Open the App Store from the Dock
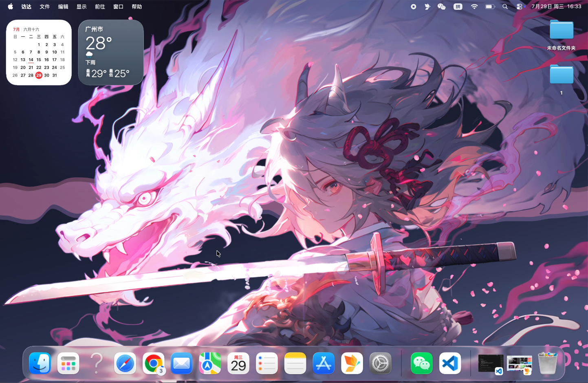Image resolution: width=588 pixels, height=383 pixels. click(x=324, y=363)
